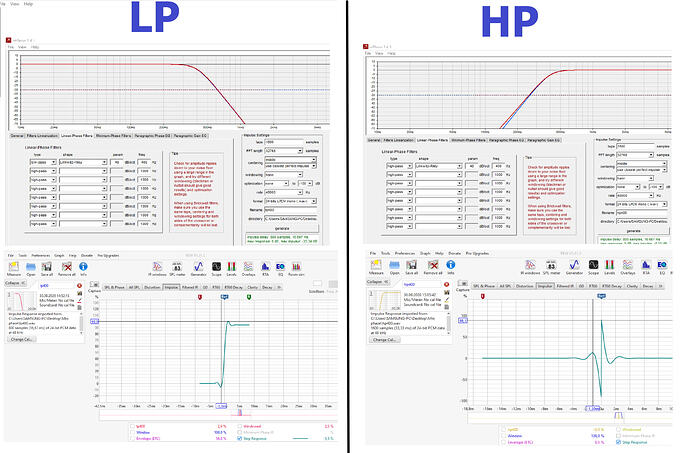Click Open icon in LP REW window
The height and width of the screenshot is (453, 690).
31,267
